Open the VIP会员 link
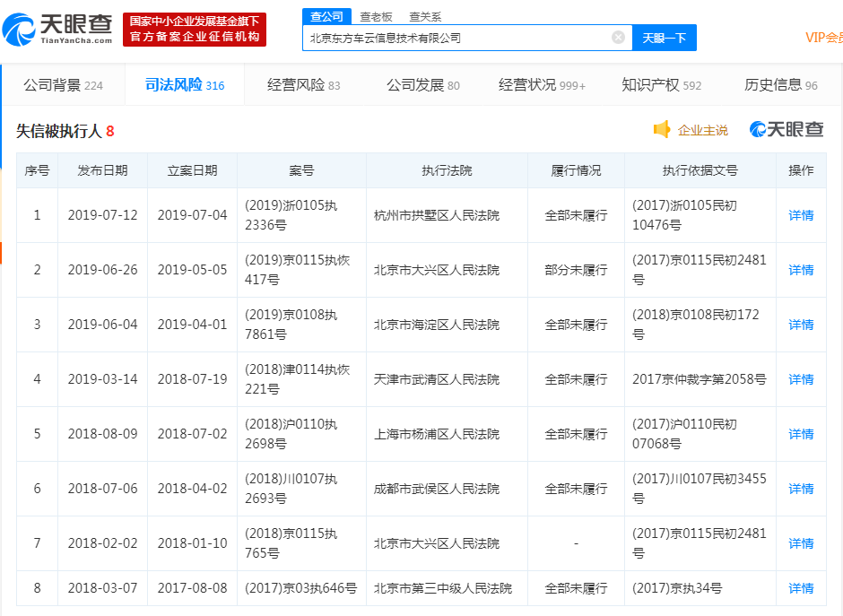 [823, 38]
